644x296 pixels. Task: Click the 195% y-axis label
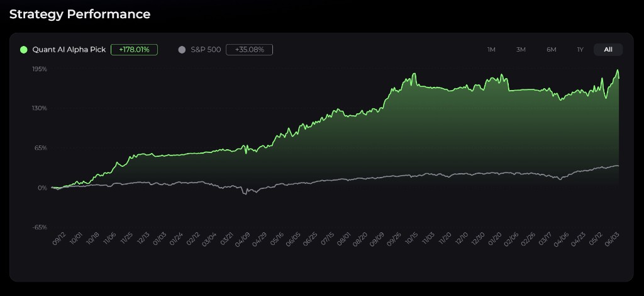pos(40,69)
